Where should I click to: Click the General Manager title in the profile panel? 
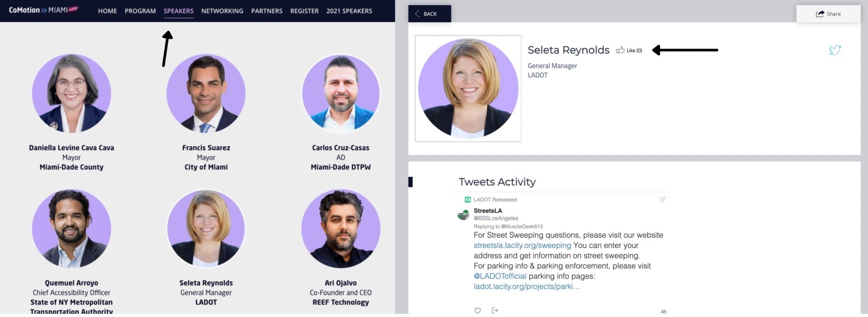(552, 66)
